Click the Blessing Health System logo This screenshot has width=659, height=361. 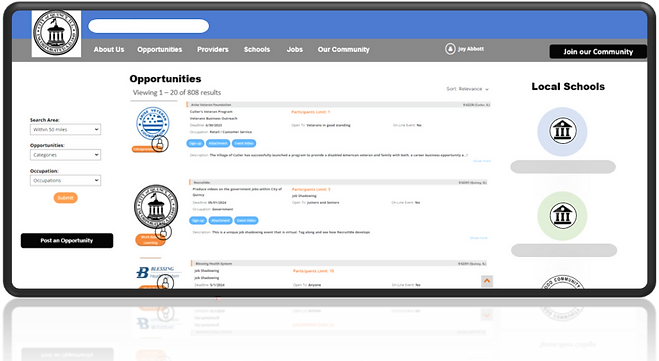tap(158, 272)
